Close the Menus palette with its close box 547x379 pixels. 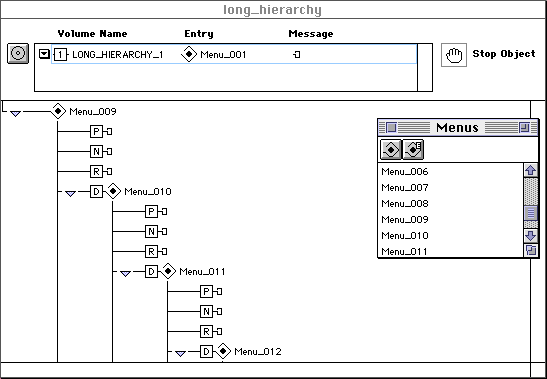pos(391,128)
